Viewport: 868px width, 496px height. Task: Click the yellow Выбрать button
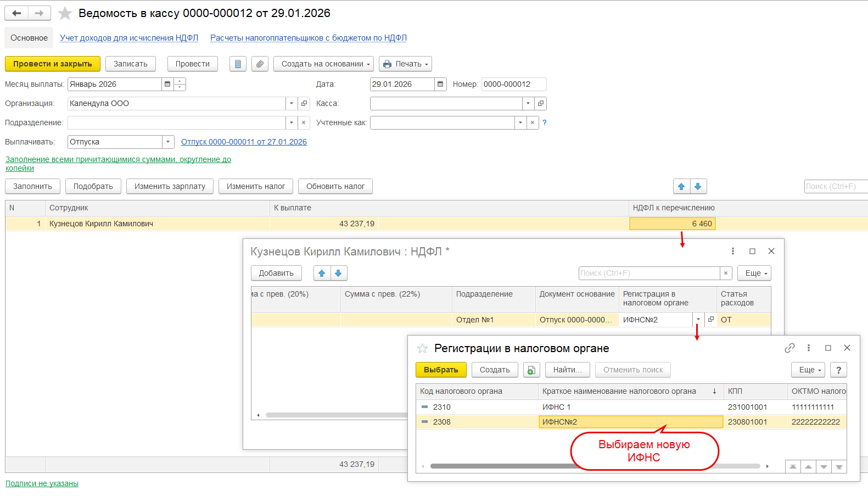point(441,370)
